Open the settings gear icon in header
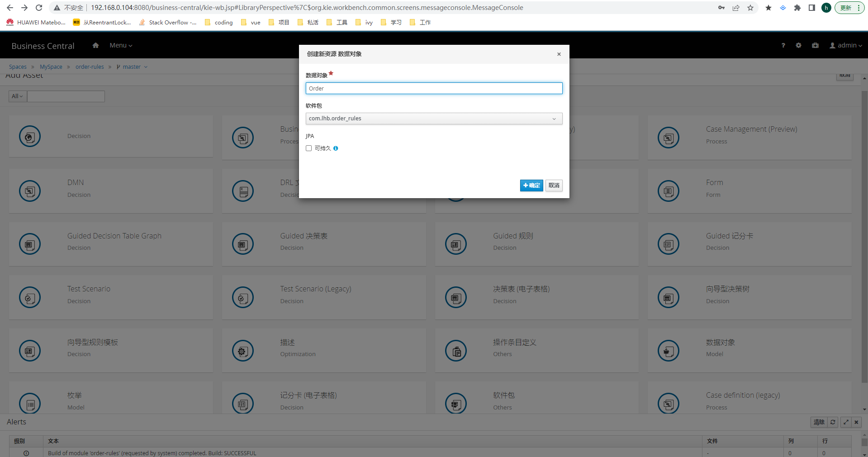868x457 pixels. point(798,45)
